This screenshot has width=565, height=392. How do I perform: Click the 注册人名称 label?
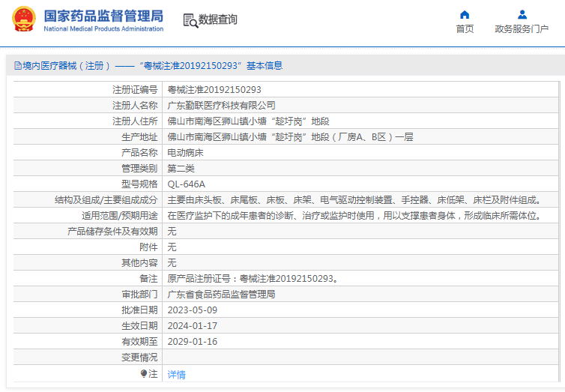click(135, 106)
